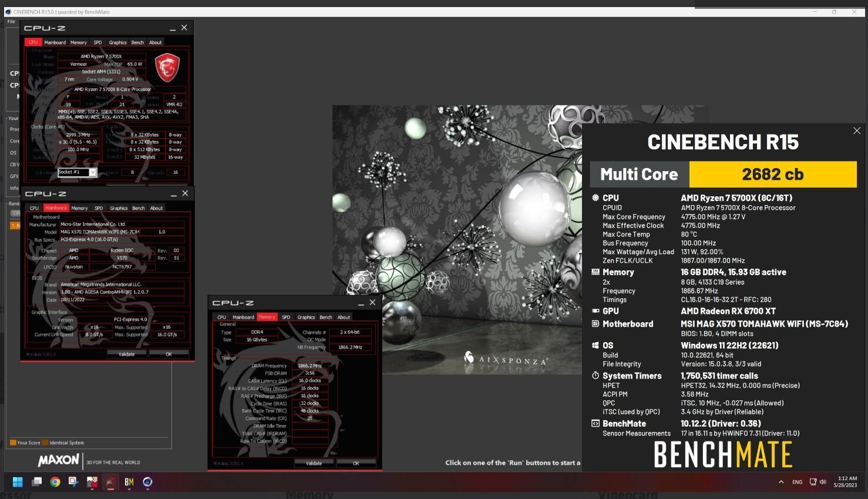Click the MSI dragon logo in CPU-Z
Screen dimensions: 868x499
tap(167, 67)
